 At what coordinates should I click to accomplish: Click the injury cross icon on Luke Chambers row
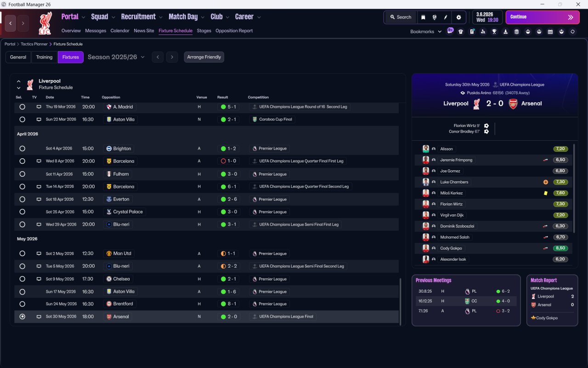[546, 182]
